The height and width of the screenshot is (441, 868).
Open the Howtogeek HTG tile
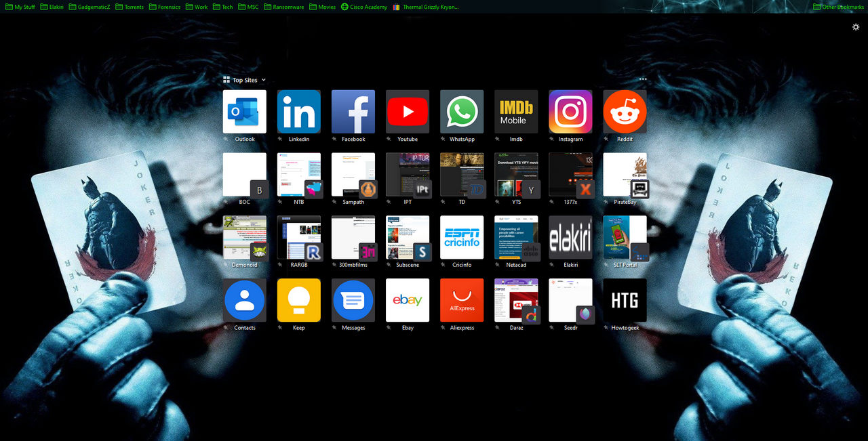pos(624,301)
